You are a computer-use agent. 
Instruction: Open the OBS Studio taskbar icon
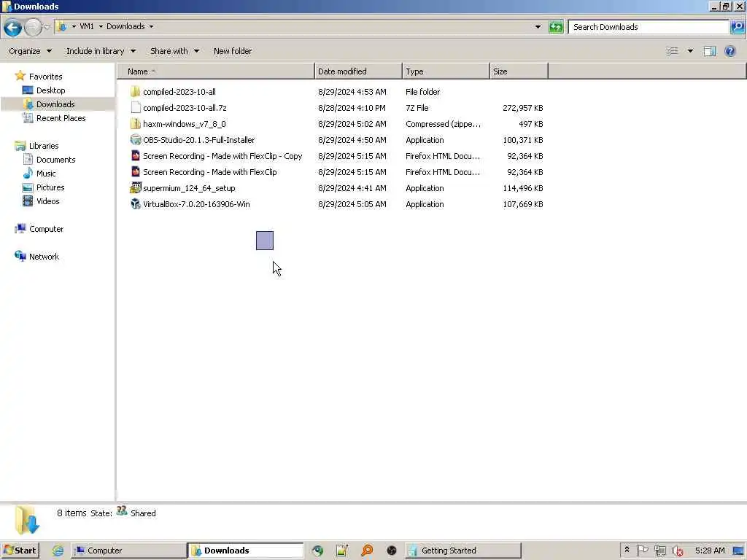pyautogui.click(x=392, y=551)
